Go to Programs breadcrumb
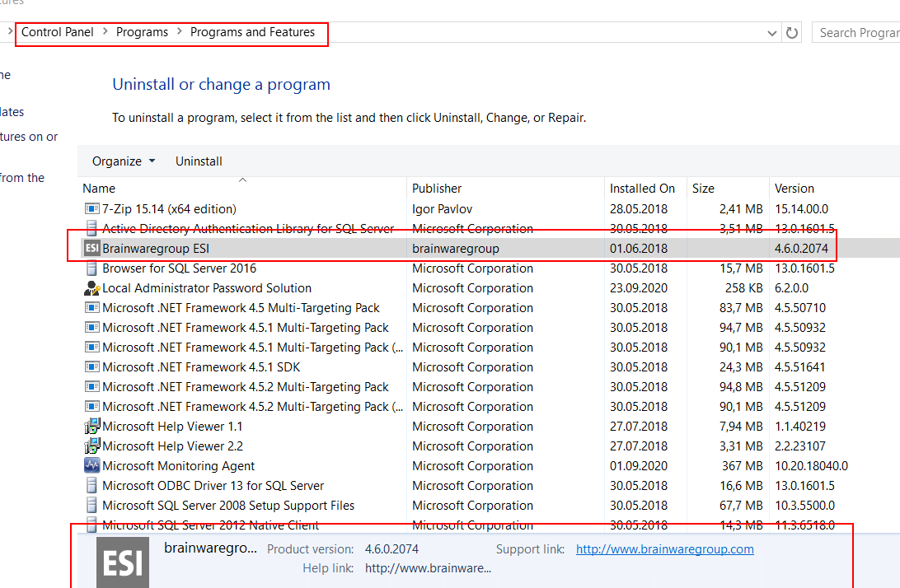This screenshot has height=588, width=900. [x=142, y=32]
